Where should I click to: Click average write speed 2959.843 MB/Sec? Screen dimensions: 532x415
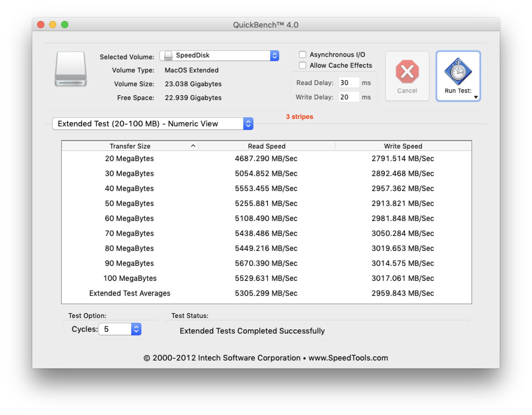403,293
